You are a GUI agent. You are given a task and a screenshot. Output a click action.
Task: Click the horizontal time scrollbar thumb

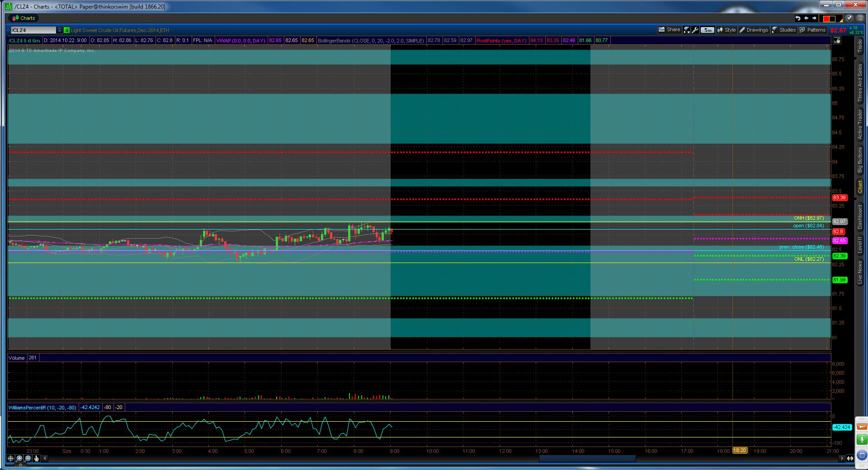point(587,458)
